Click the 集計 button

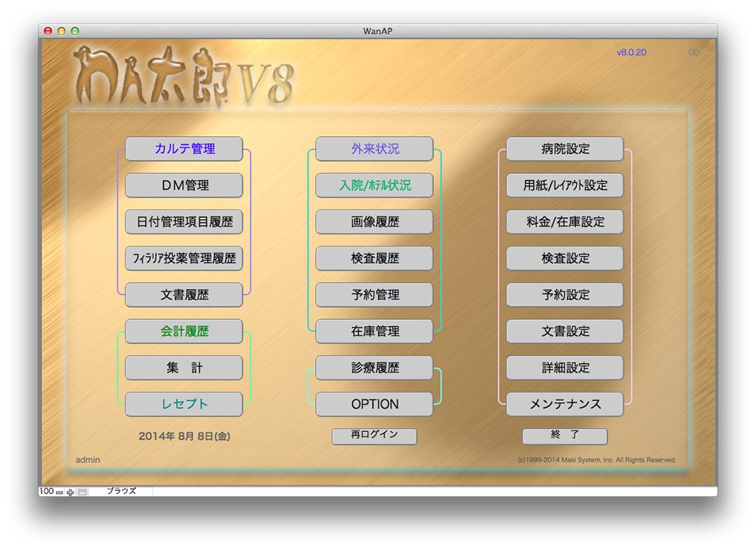(184, 368)
